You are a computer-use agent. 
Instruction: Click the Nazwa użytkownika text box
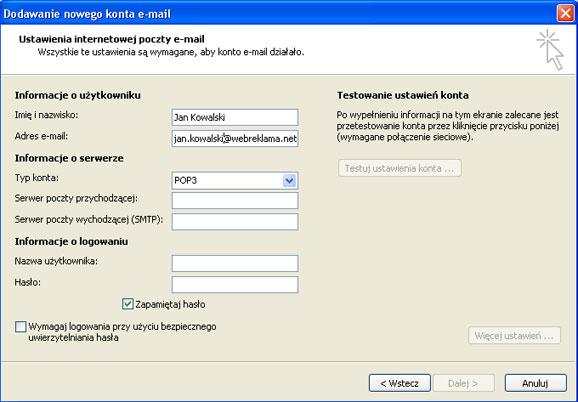click(235, 263)
